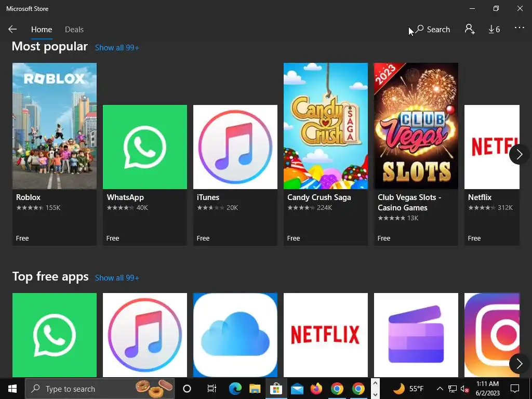Open the network tray icon

pyautogui.click(x=453, y=389)
